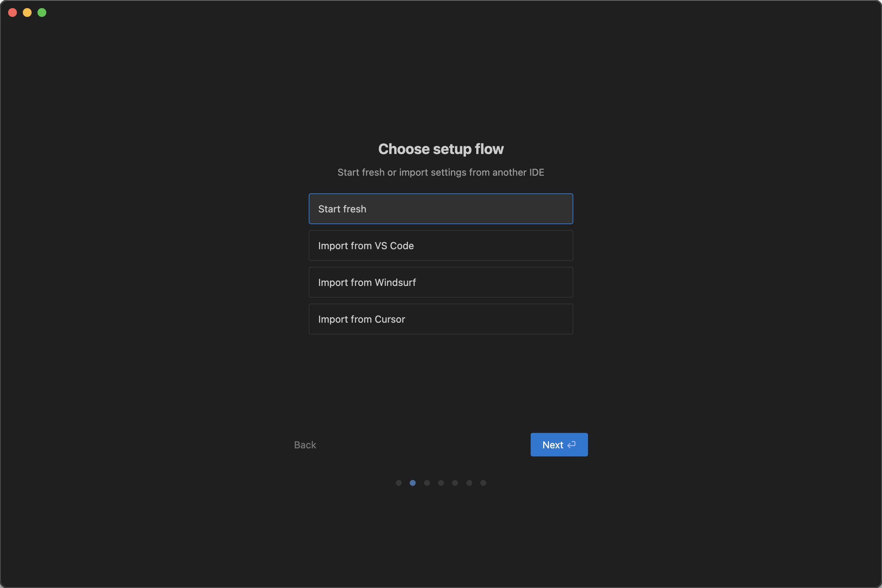Minimize window using yellow button

(x=27, y=12)
